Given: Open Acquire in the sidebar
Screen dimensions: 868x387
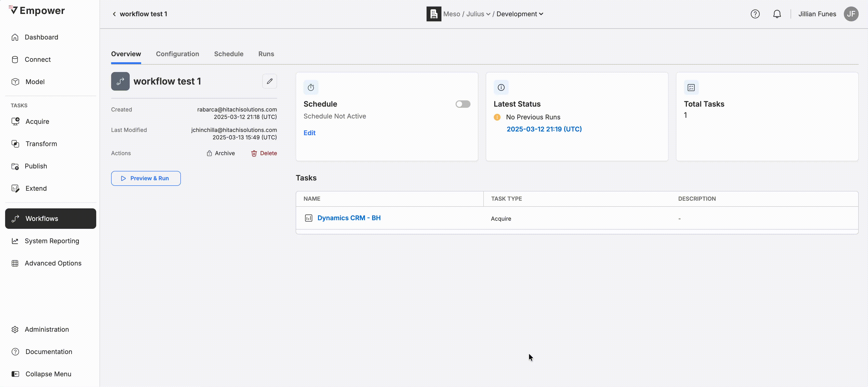Looking at the screenshot, I should pos(37,121).
